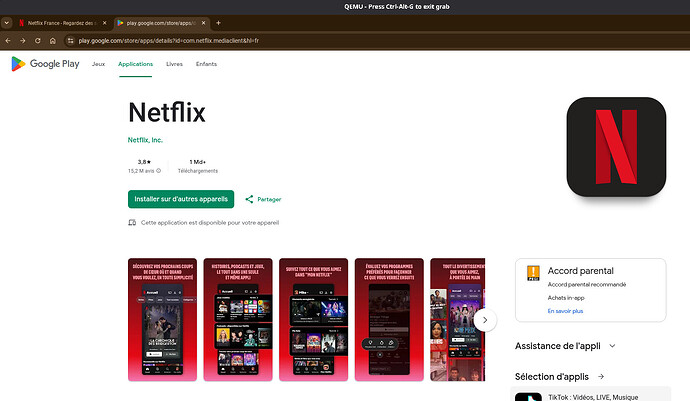Open the Jeux section

click(x=99, y=64)
